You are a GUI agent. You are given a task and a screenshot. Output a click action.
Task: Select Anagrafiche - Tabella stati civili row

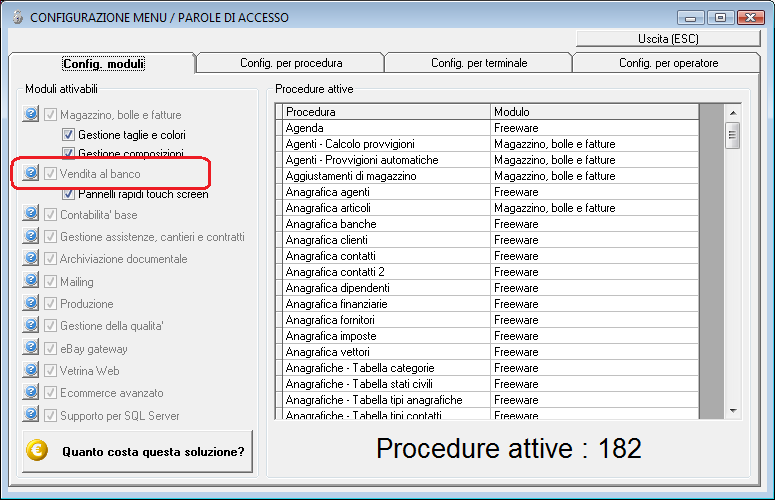pyautogui.click(x=487, y=383)
